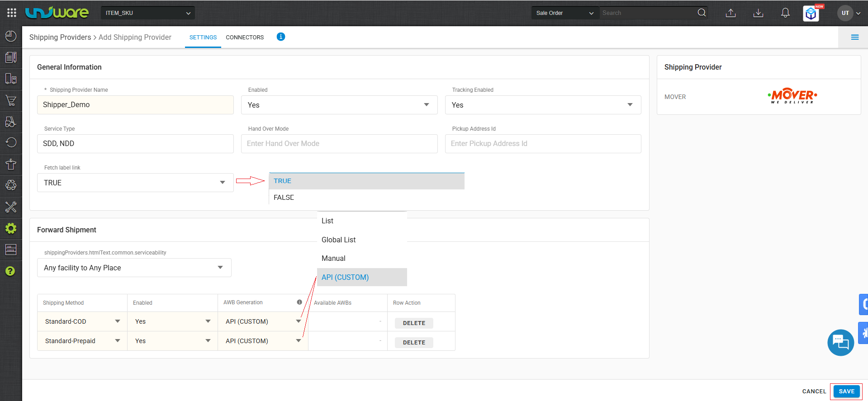Open the hamburger menu at top right
The height and width of the screenshot is (401, 868).
click(855, 37)
